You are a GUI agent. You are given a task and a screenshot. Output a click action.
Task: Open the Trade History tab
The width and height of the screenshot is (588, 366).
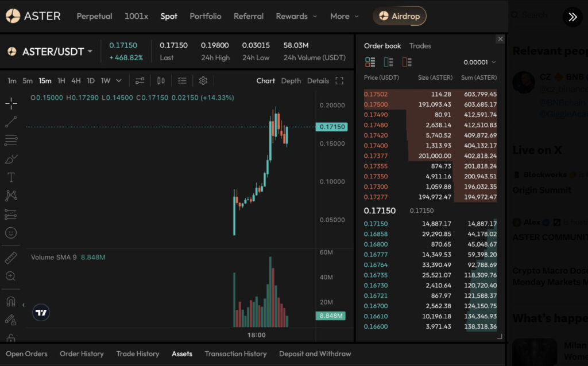tap(137, 354)
